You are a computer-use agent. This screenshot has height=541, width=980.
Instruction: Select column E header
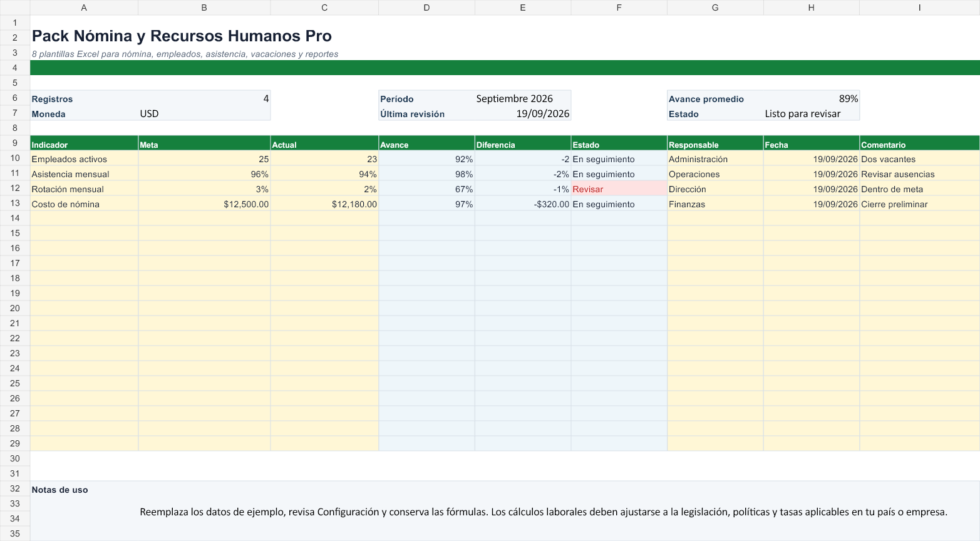tap(523, 8)
